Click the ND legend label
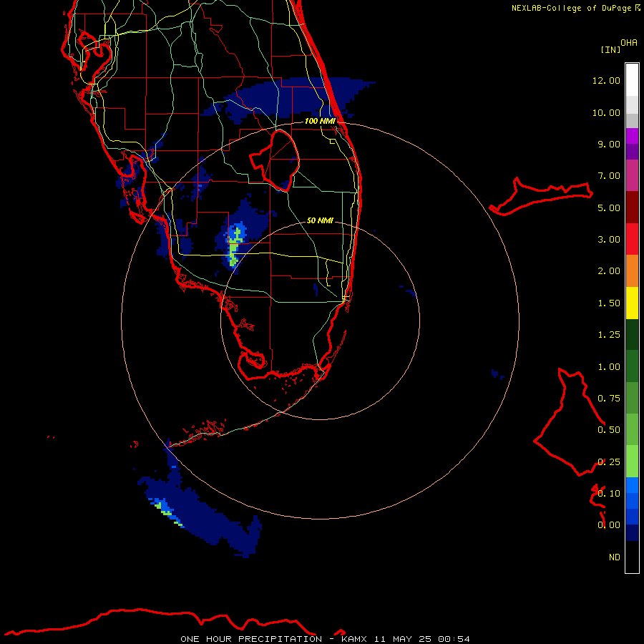The width and height of the screenshot is (644, 644). click(615, 557)
